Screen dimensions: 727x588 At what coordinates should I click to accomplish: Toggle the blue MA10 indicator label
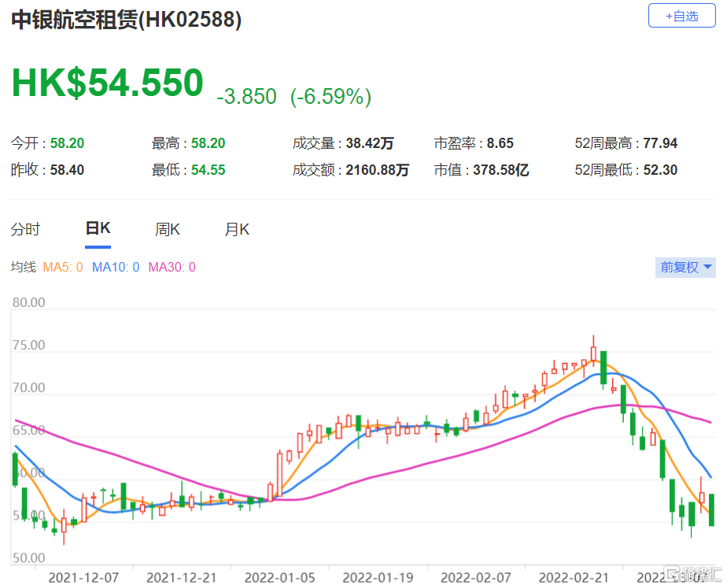pos(115,268)
